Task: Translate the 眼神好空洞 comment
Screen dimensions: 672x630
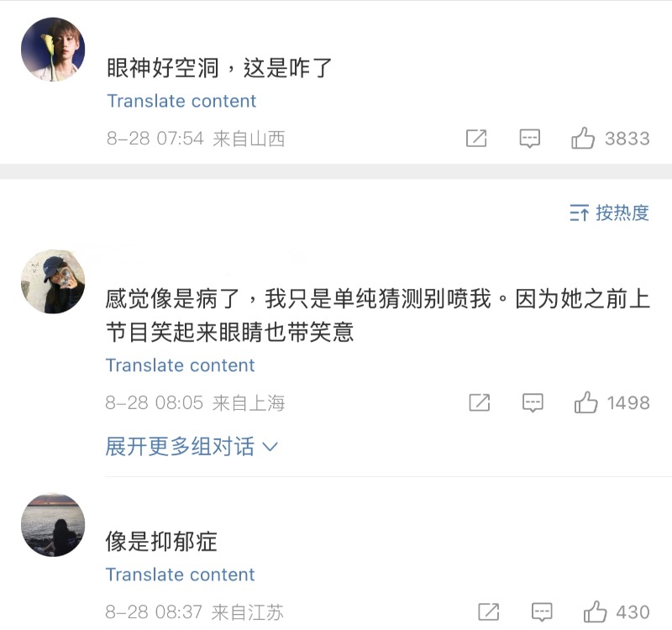Action: 181,101
